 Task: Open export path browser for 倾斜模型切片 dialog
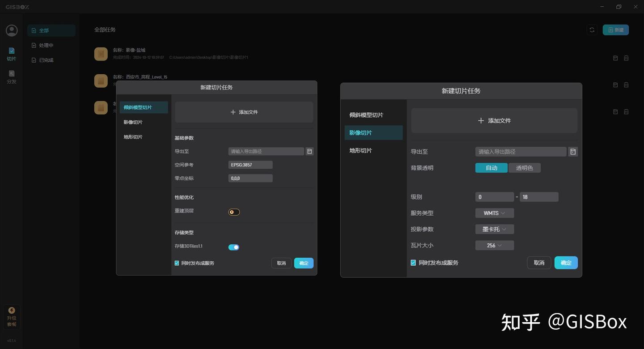click(309, 151)
